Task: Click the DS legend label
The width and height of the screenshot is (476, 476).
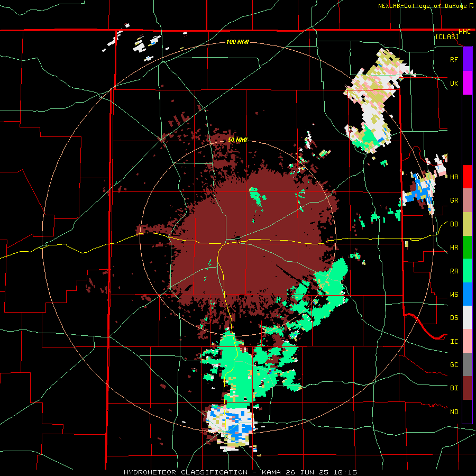Action: point(454,318)
